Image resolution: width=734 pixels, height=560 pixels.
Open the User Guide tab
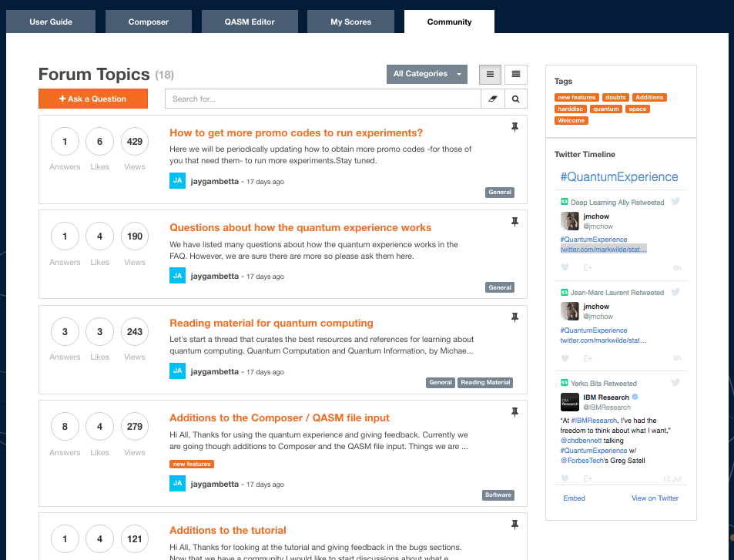coord(51,22)
